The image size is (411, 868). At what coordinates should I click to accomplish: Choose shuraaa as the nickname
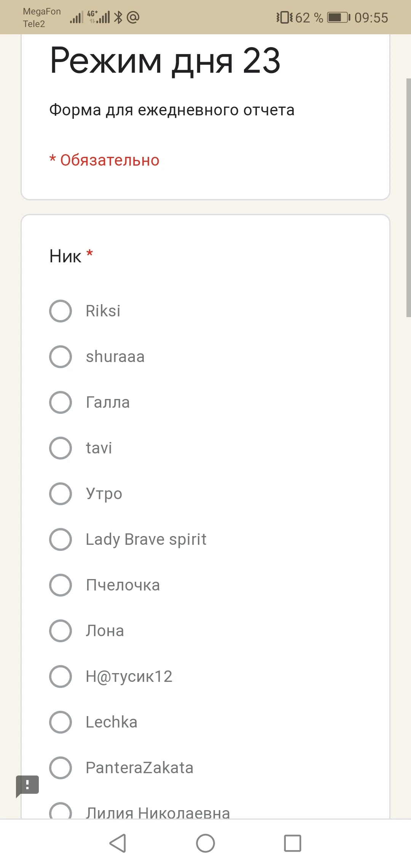pyautogui.click(x=61, y=357)
